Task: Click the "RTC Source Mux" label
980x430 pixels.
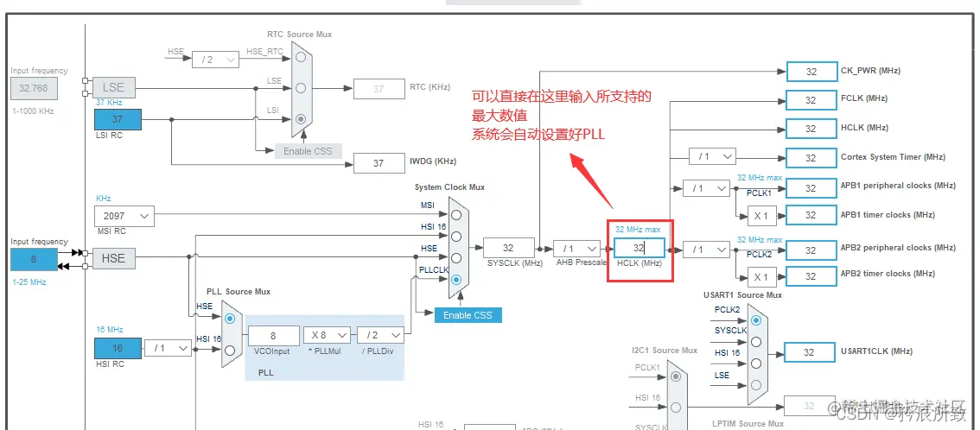Action: (299, 35)
